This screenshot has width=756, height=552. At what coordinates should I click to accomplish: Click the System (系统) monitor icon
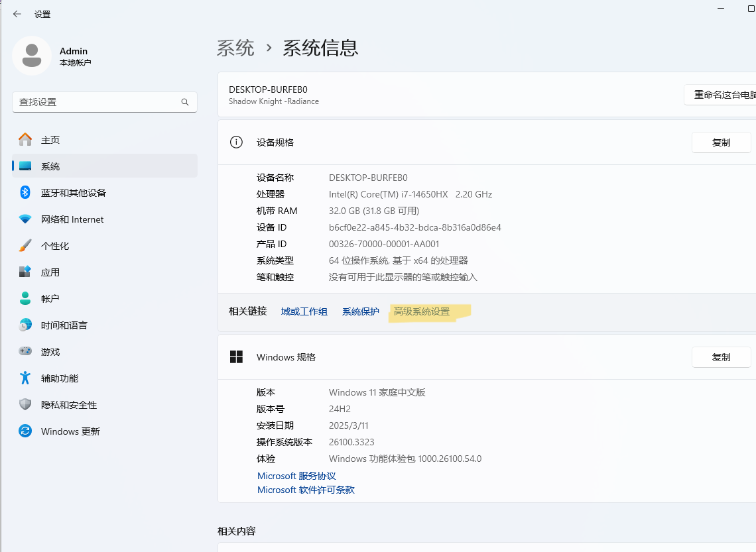click(25, 166)
